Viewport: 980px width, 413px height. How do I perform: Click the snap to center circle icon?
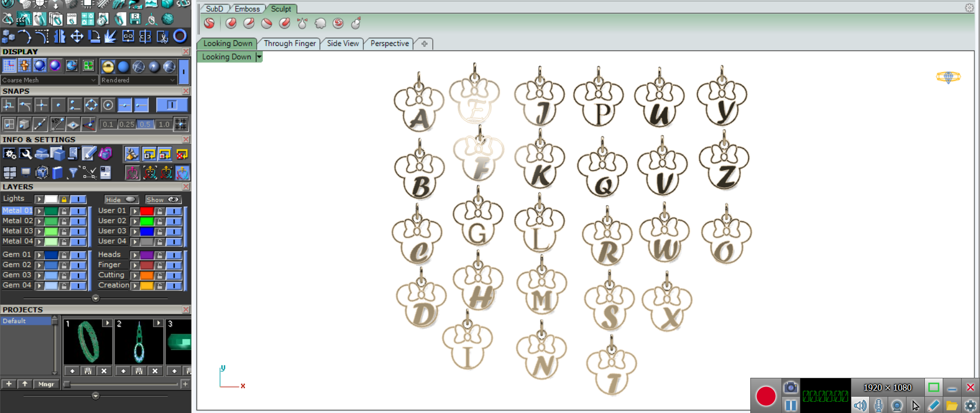pyautogui.click(x=108, y=105)
